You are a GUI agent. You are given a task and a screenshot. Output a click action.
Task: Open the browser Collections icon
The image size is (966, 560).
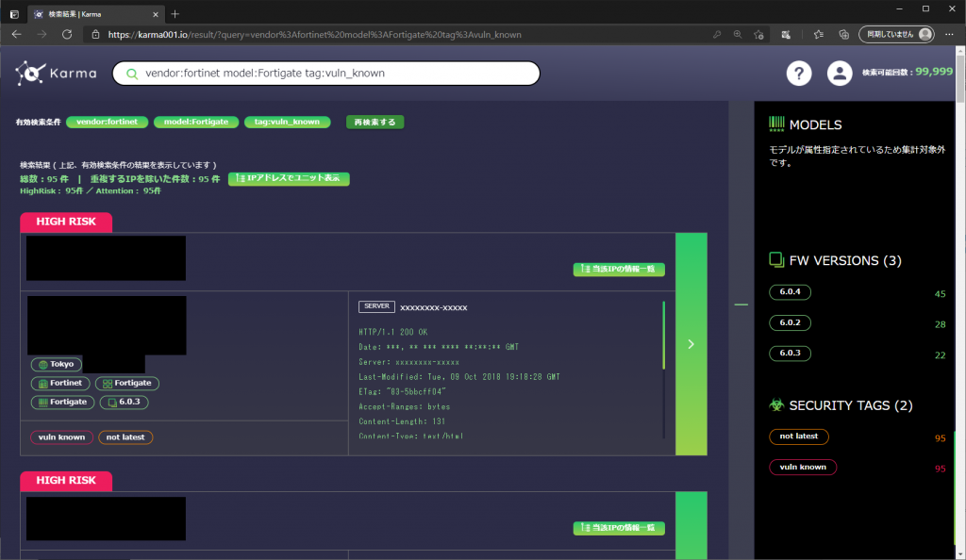[844, 35]
